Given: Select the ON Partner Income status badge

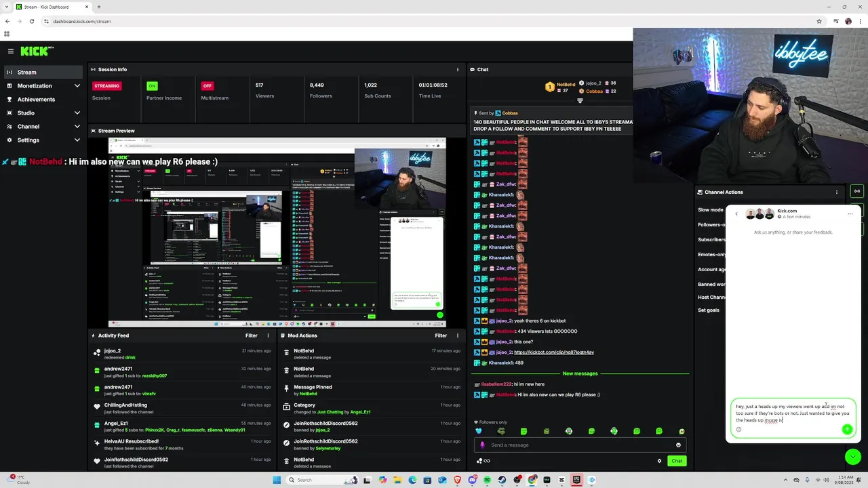Looking at the screenshot, I should pyautogui.click(x=152, y=86).
